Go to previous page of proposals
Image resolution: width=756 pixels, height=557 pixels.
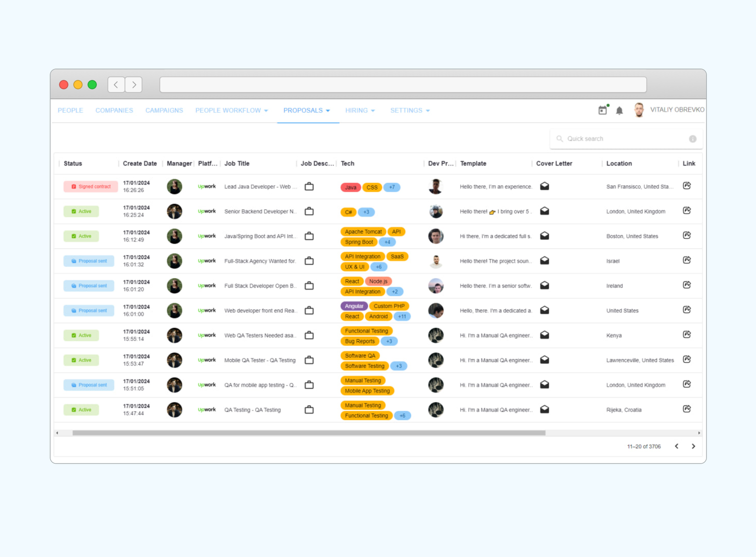tap(677, 446)
